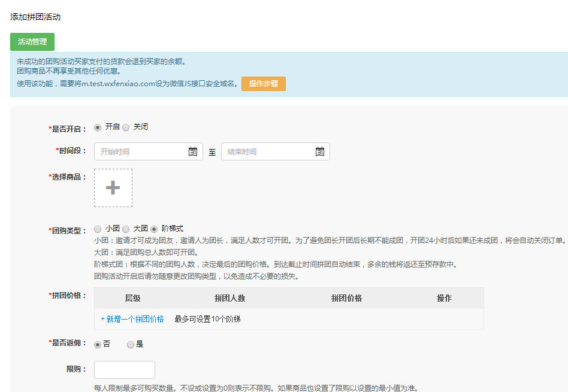
Task: Select the 关闭 radio option
Action: [x=126, y=127]
